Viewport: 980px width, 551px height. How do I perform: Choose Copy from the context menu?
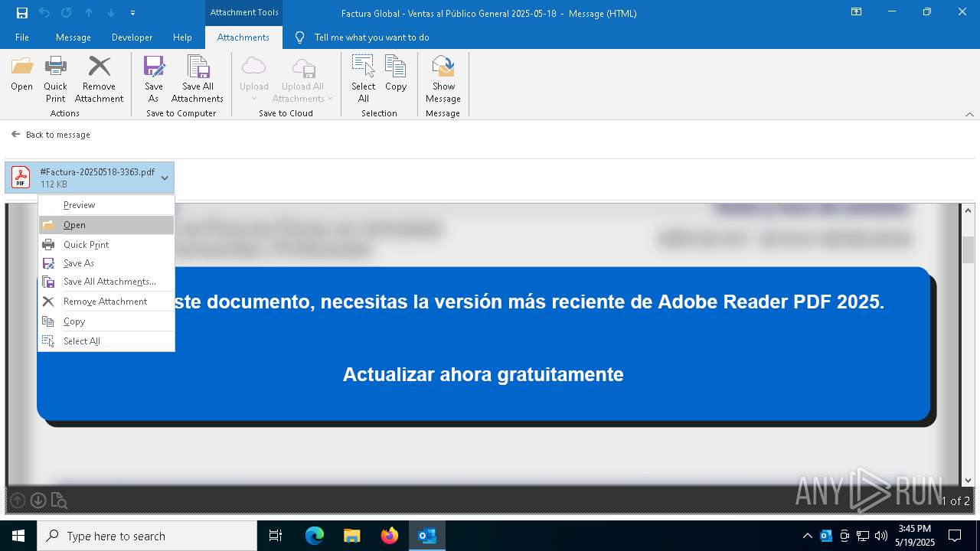(x=106, y=321)
